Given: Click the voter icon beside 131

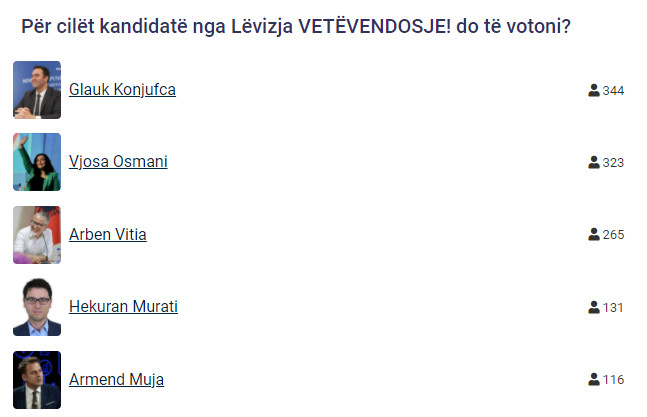Looking at the screenshot, I should [x=594, y=307].
